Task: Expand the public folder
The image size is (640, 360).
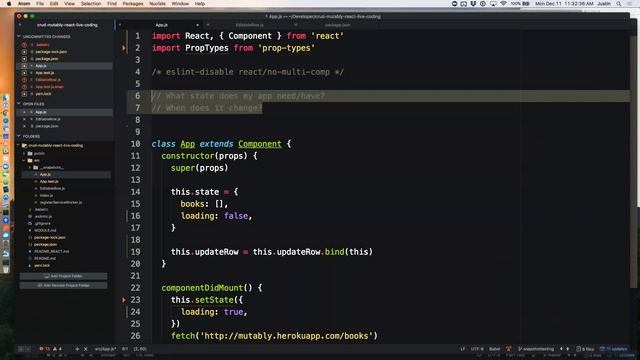Action: tap(24, 153)
